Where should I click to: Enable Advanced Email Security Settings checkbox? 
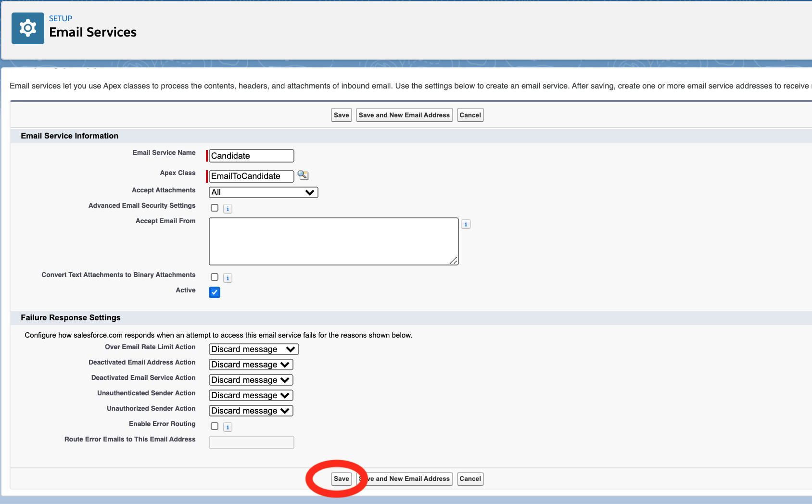tap(215, 208)
